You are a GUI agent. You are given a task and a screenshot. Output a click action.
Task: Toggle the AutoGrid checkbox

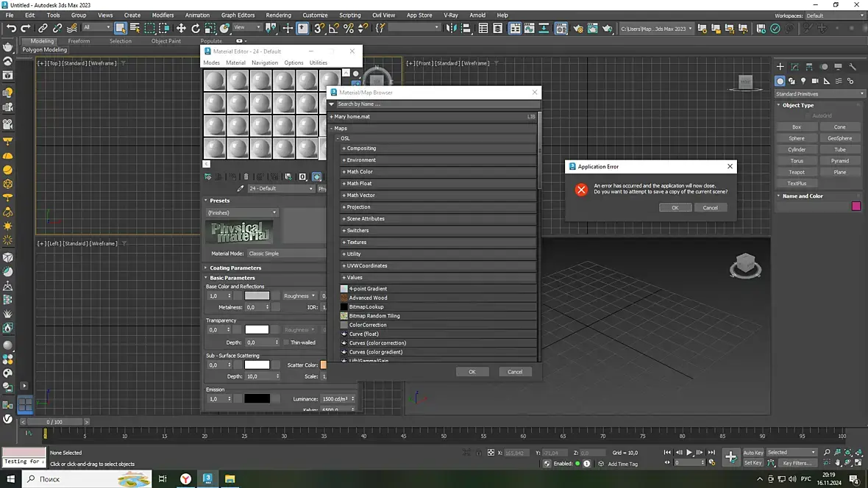click(807, 115)
